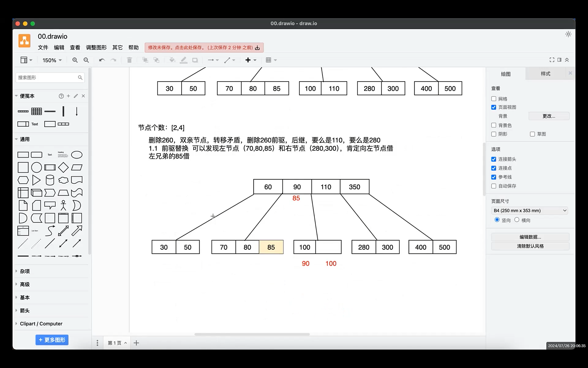Select the 横向 (landscape) radio button
588x368 pixels.
[x=517, y=220]
